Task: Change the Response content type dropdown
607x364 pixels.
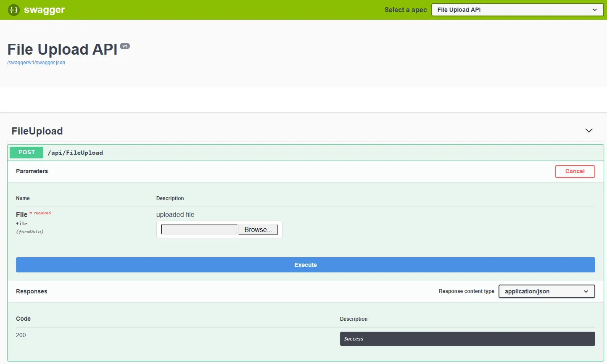Action: tap(546, 291)
